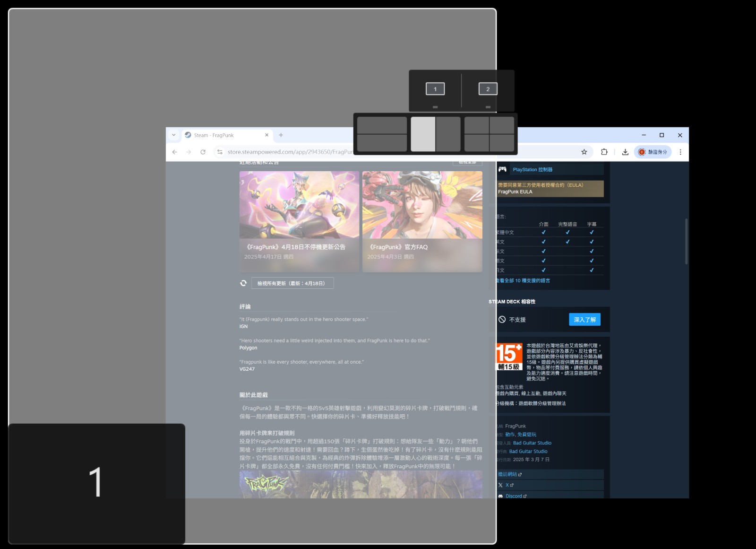Select monitor 1 in the snap overlay
The height and width of the screenshot is (549, 756).
click(435, 89)
